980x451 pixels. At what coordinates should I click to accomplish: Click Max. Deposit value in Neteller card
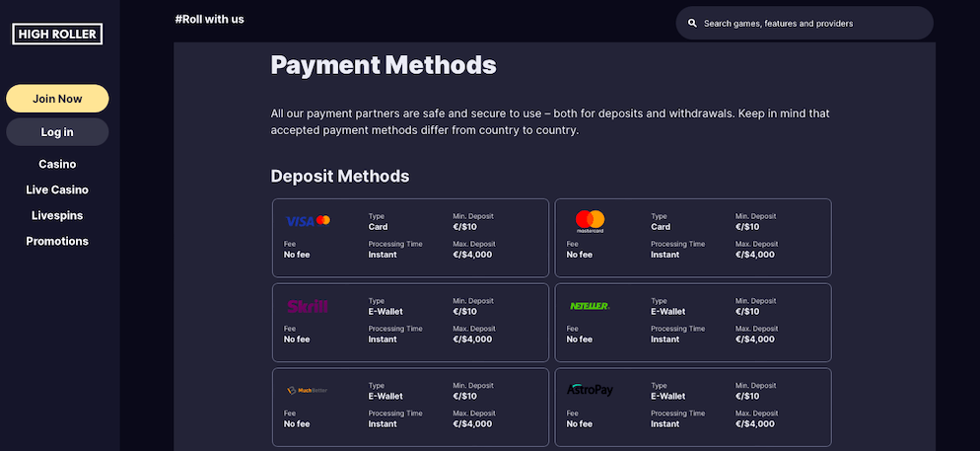tap(755, 339)
